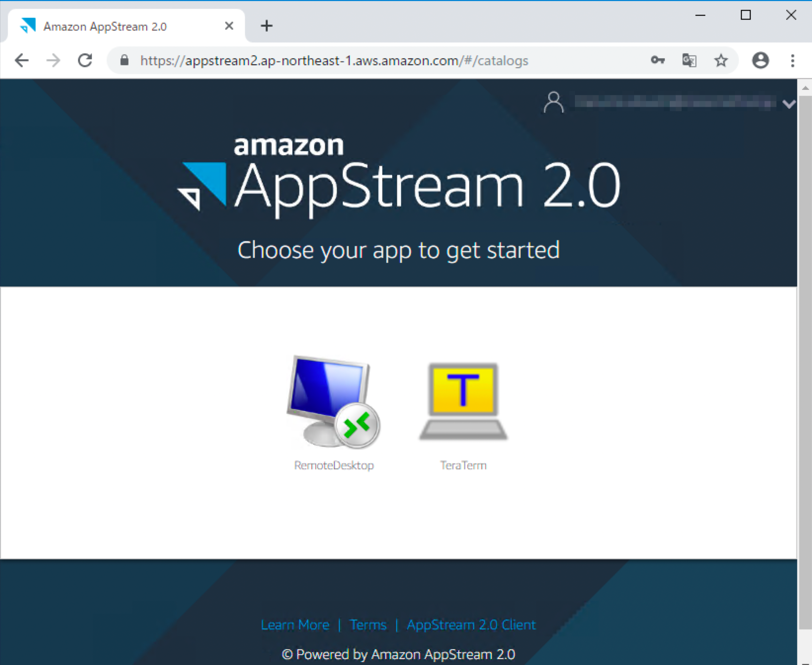812x665 pixels.
Task: Open the Terms link
Action: click(x=368, y=625)
